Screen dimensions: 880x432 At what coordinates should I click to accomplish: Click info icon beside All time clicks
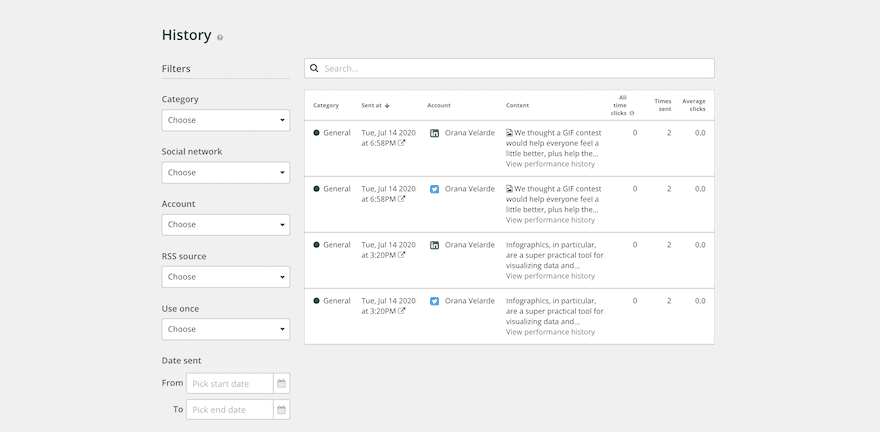[x=632, y=113]
